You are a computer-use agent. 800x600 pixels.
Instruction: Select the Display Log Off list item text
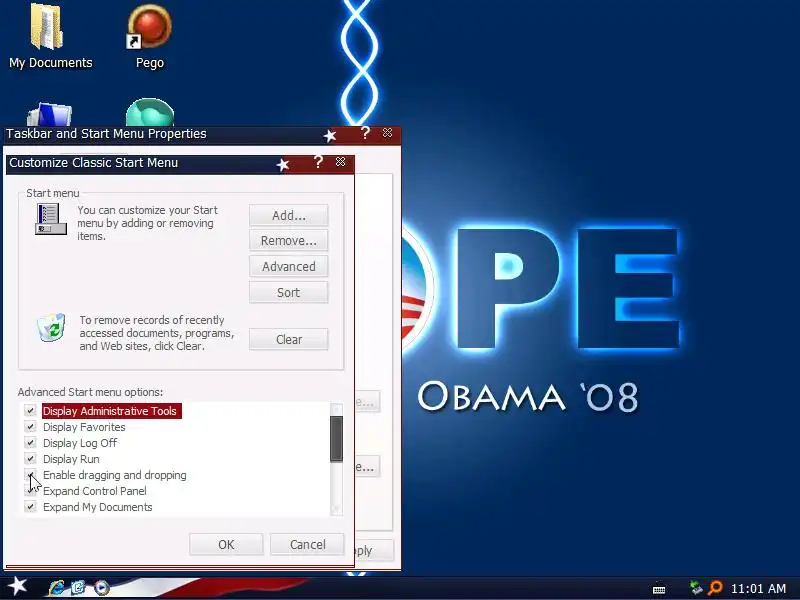point(80,443)
